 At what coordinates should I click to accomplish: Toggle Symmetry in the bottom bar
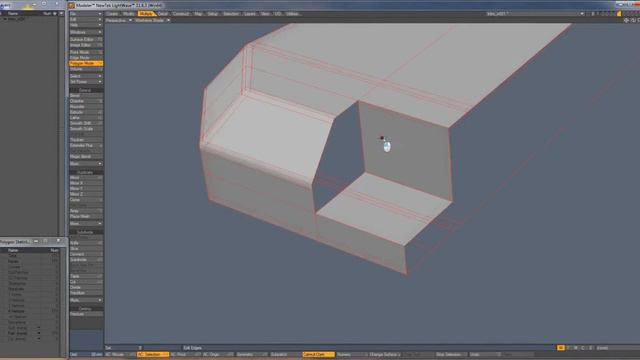click(251, 355)
